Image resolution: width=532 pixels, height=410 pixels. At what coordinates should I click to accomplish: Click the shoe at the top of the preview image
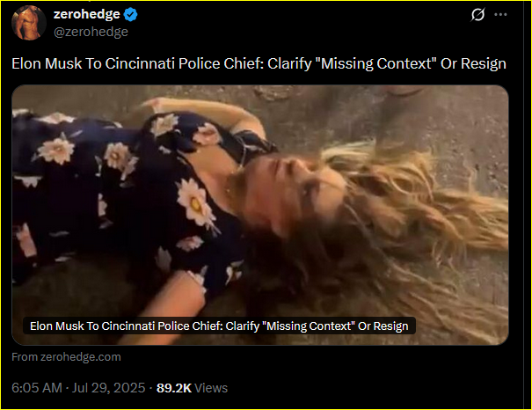[x=402, y=91]
